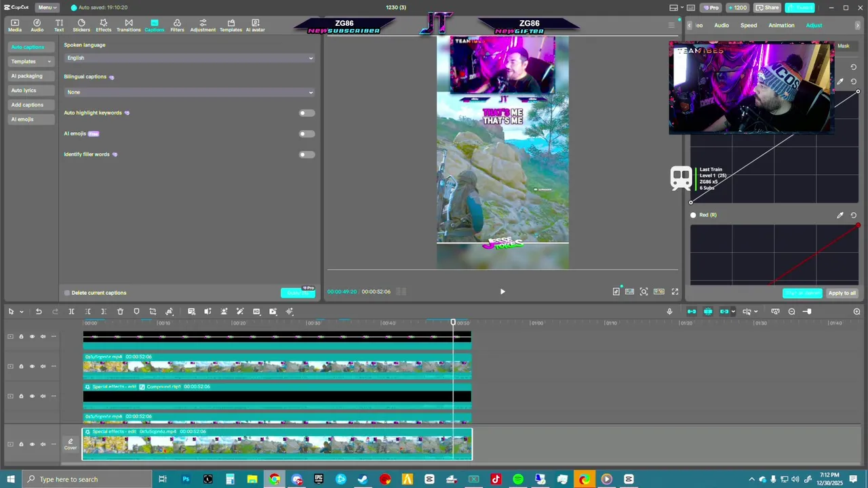Click the Windows search box
This screenshot has height=488, width=868.
pyautogui.click(x=88, y=479)
